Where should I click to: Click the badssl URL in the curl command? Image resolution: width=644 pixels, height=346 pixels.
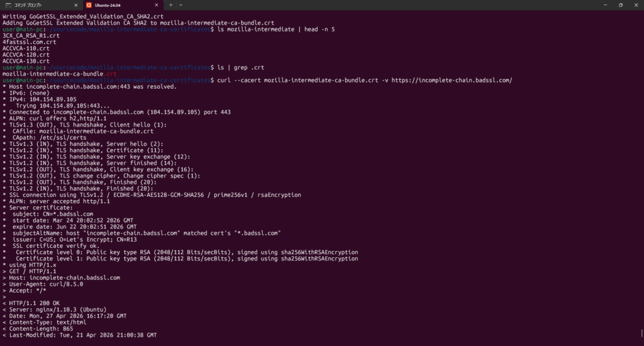click(x=452, y=80)
